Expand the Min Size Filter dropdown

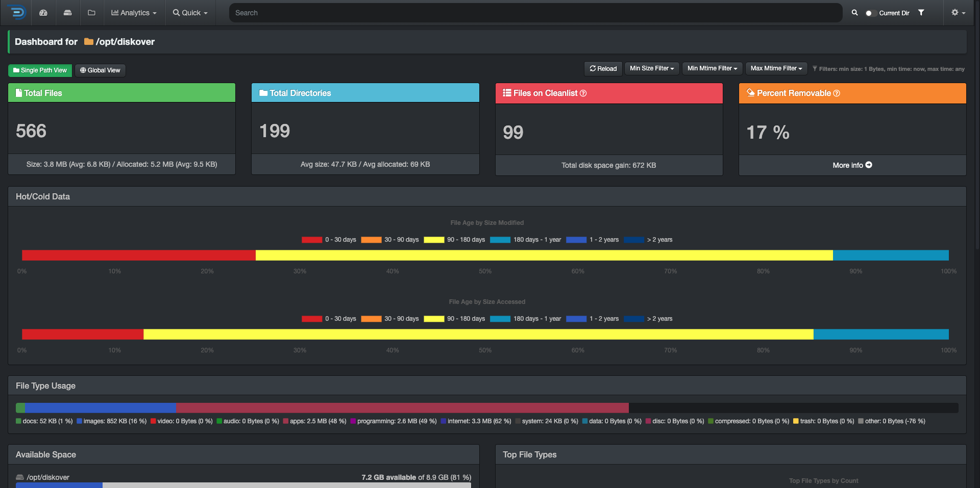pos(652,68)
